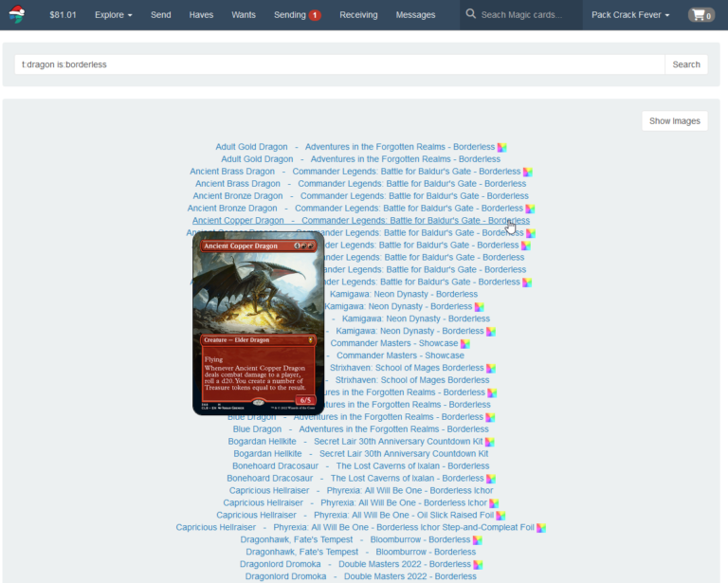728x583 pixels.
Task: Click the Santa hat site logo
Action: coord(17,14)
